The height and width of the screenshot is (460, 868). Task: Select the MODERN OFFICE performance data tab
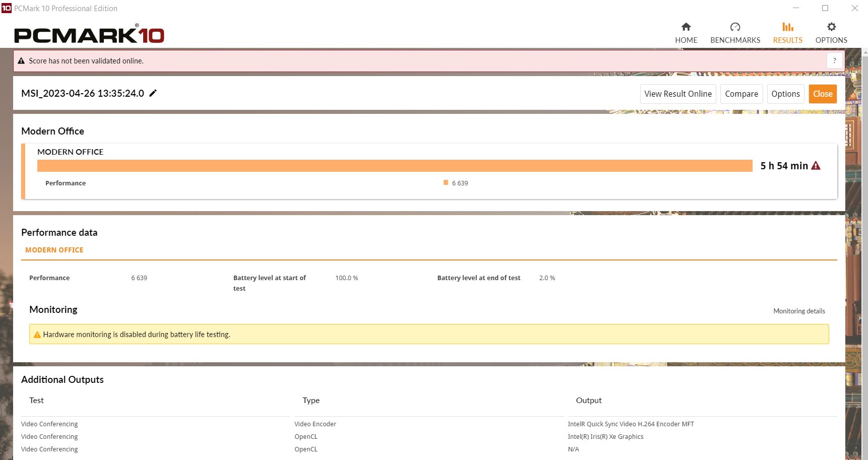pyautogui.click(x=54, y=250)
